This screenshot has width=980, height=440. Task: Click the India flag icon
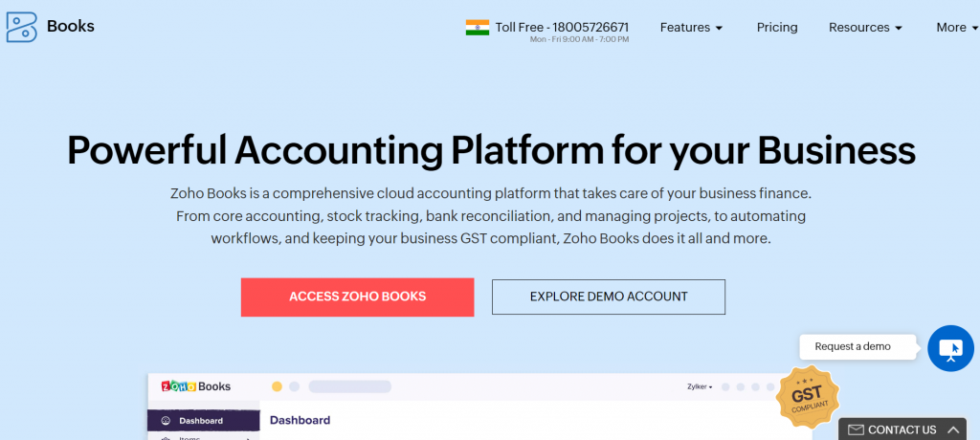(x=477, y=28)
